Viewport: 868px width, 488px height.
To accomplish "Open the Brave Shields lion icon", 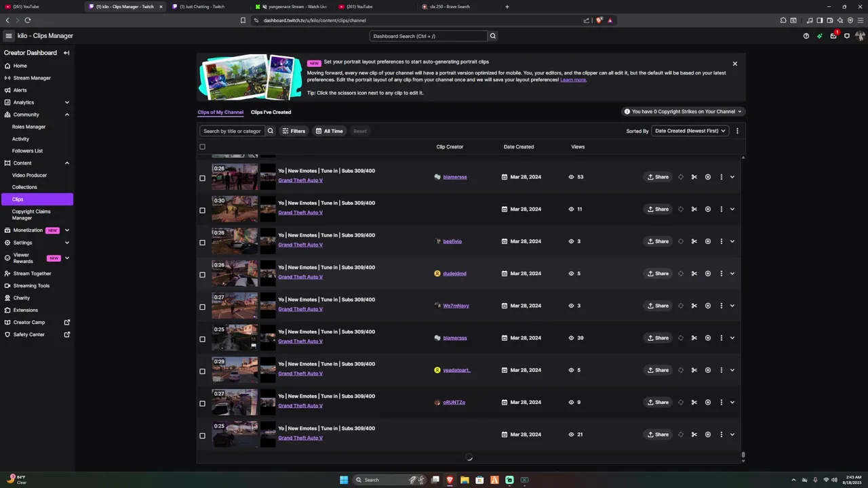I will [599, 20].
